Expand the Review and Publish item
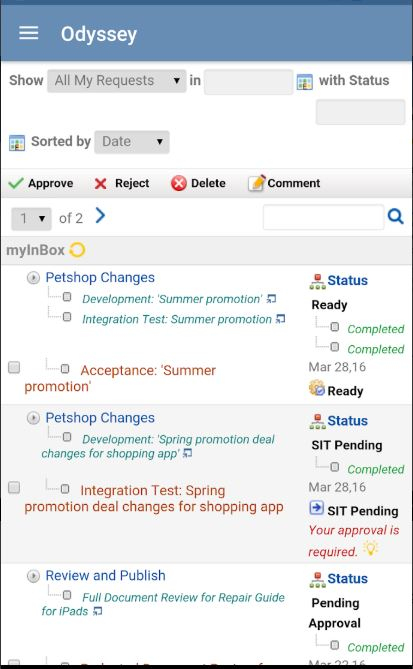 tap(33, 576)
